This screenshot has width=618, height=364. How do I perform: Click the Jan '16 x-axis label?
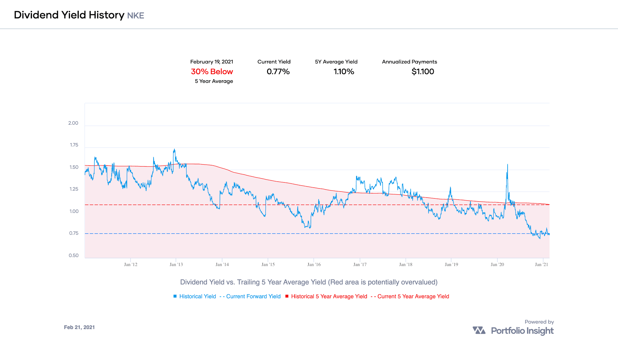tap(314, 265)
